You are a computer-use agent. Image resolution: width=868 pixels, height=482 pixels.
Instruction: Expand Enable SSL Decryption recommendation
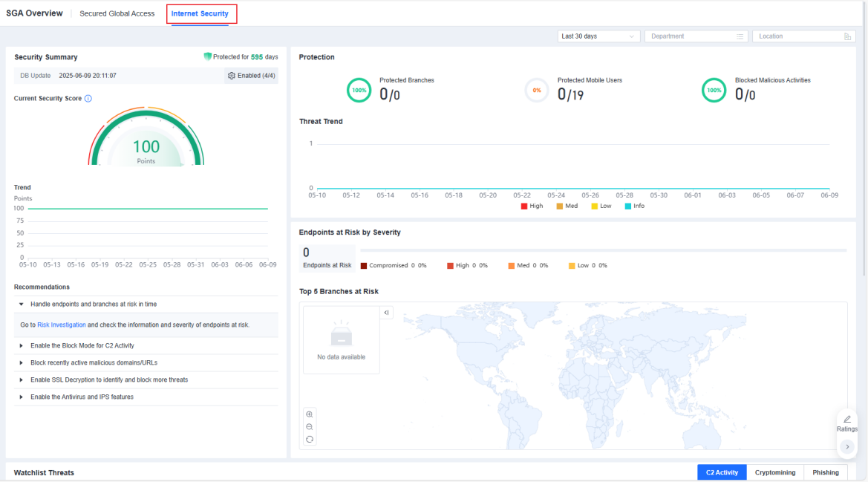click(22, 380)
